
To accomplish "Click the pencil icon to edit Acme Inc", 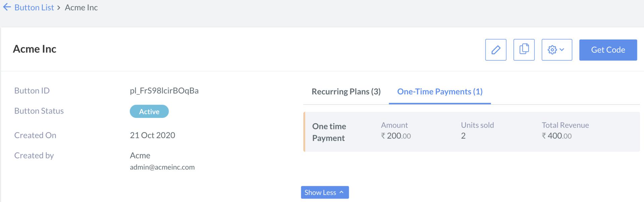I will point(496,50).
